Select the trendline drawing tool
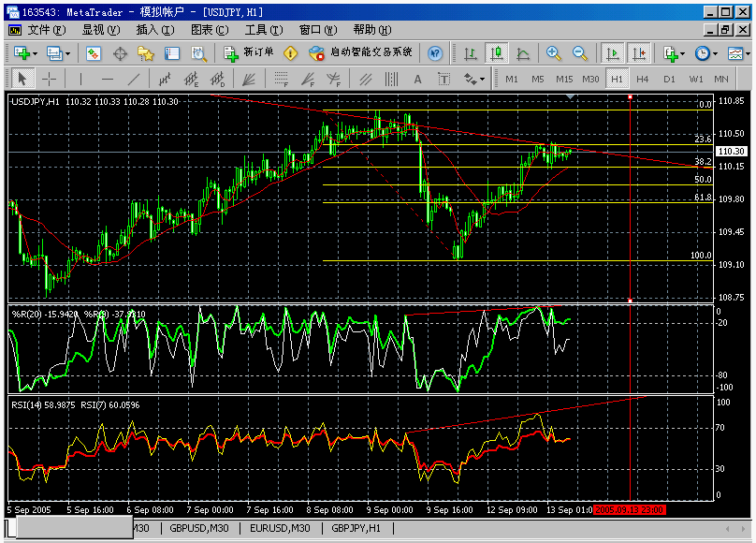This screenshot has width=756, height=543. tap(135, 80)
